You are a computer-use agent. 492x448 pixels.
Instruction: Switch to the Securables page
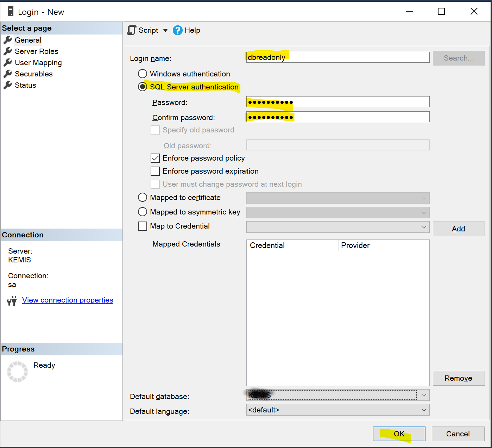point(33,74)
